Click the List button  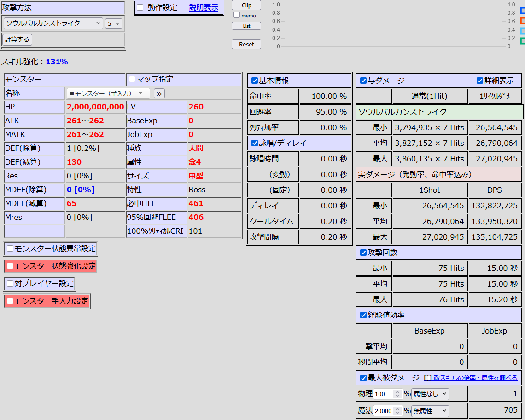[x=246, y=26]
